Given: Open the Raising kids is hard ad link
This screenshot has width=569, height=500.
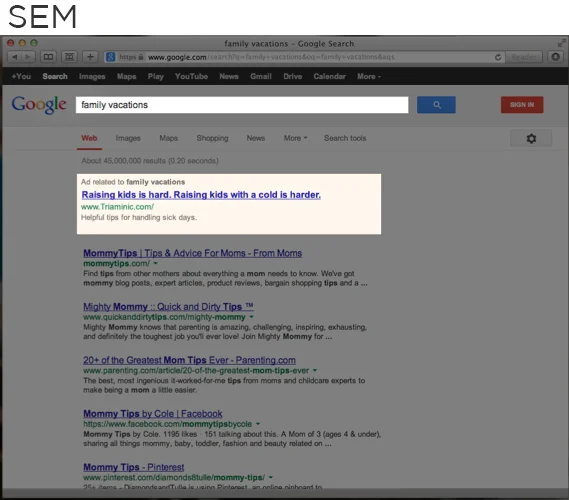Looking at the screenshot, I should [x=201, y=195].
